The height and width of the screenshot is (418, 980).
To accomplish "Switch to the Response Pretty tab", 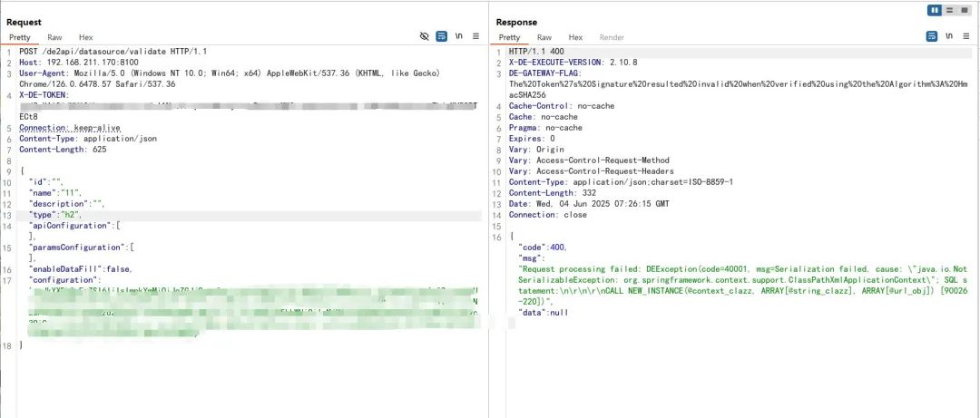I will click(509, 37).
